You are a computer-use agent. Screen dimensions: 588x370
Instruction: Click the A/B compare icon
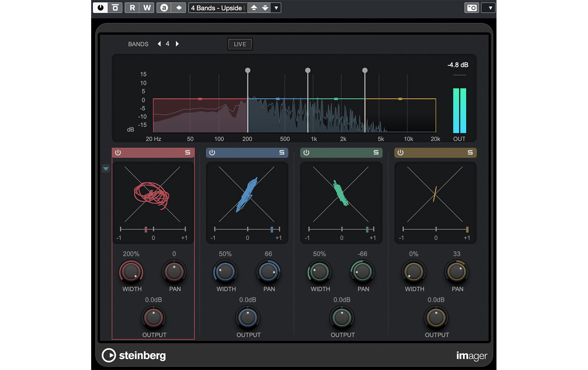(164, 8)
